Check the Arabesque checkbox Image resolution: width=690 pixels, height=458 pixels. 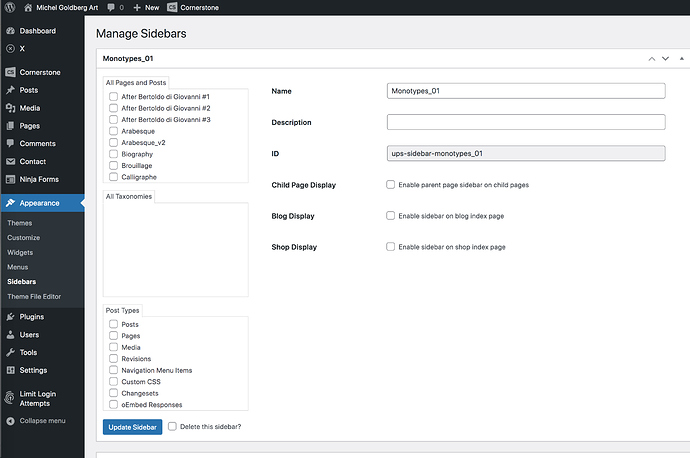[113, 131]
